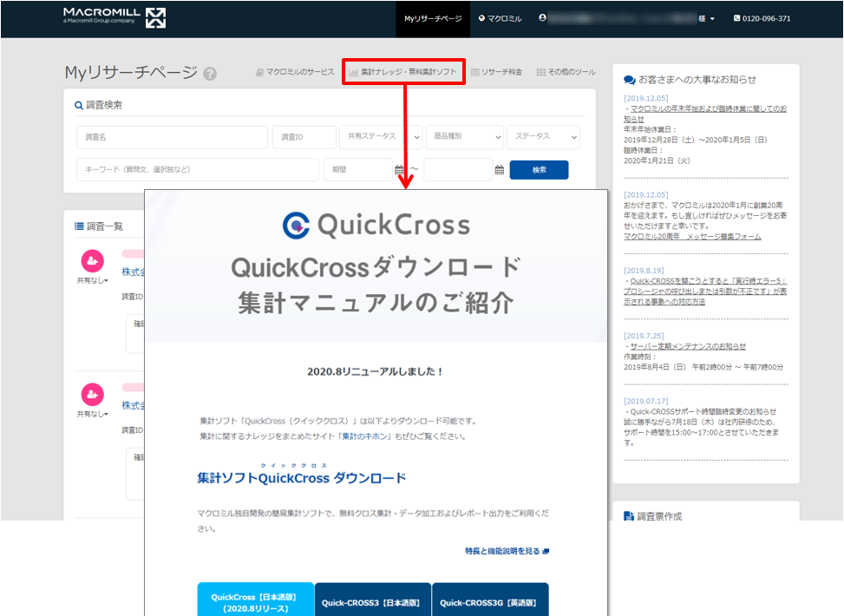This screenshot has width=844, height=616.
Task: Expand the 商品種別 dropdown
Action: pyautogui.click(x=465, y=137)
